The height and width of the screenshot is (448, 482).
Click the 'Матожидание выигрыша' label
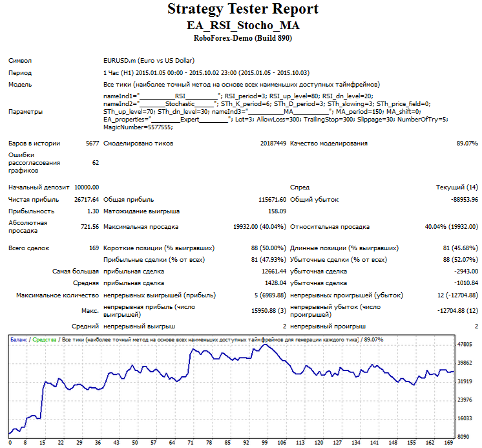(x=141, y=211)
